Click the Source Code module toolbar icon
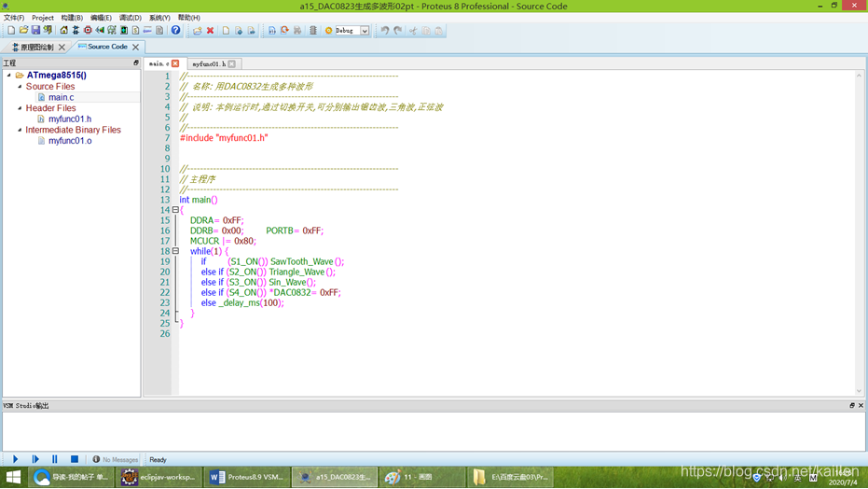 pos(147,31)
